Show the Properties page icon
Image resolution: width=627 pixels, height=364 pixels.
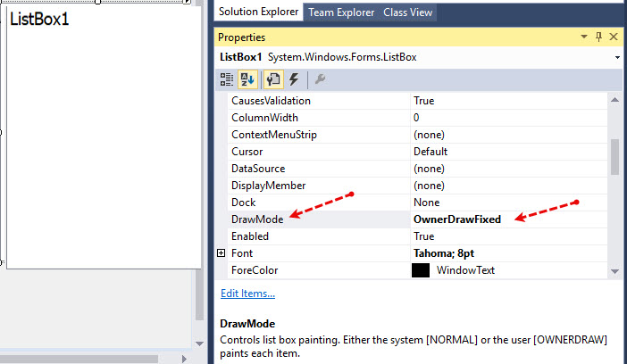coord(274,79)
